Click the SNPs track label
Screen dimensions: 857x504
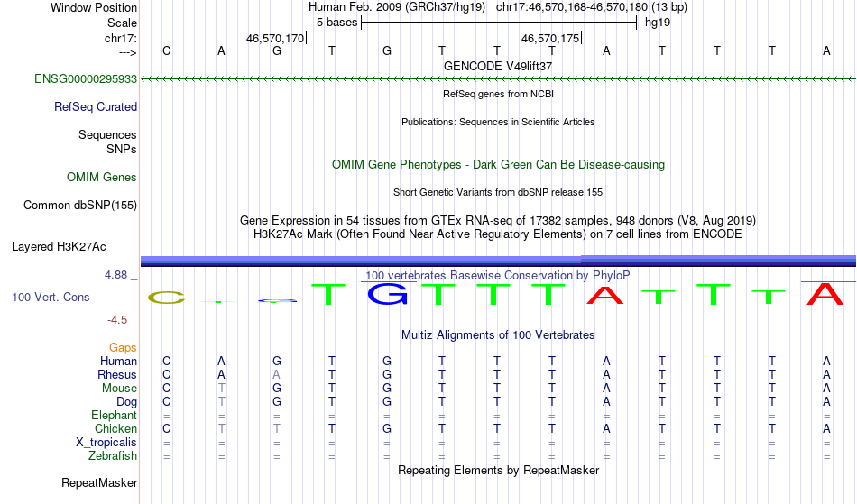[122, 149]
